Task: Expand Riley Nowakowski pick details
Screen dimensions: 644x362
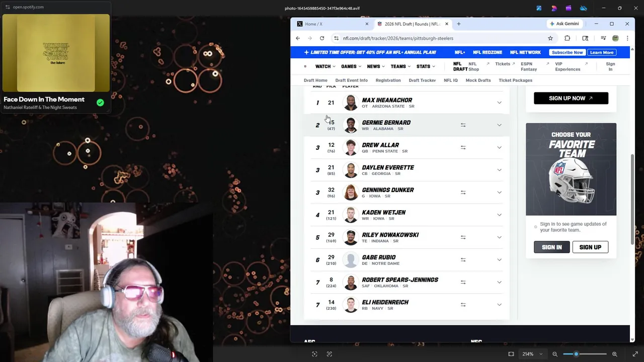Action: pyautogui.click(x=499, y=237)
